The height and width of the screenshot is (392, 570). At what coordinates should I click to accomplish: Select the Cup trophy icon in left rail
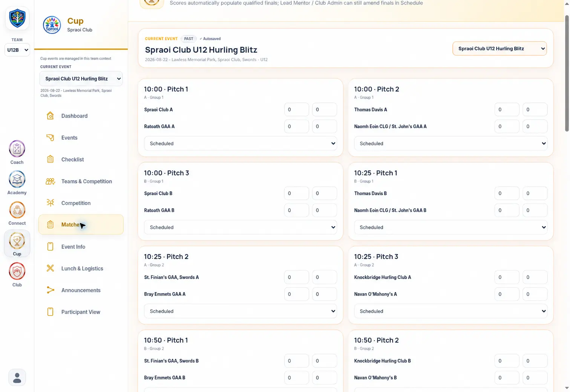point(17,240)
